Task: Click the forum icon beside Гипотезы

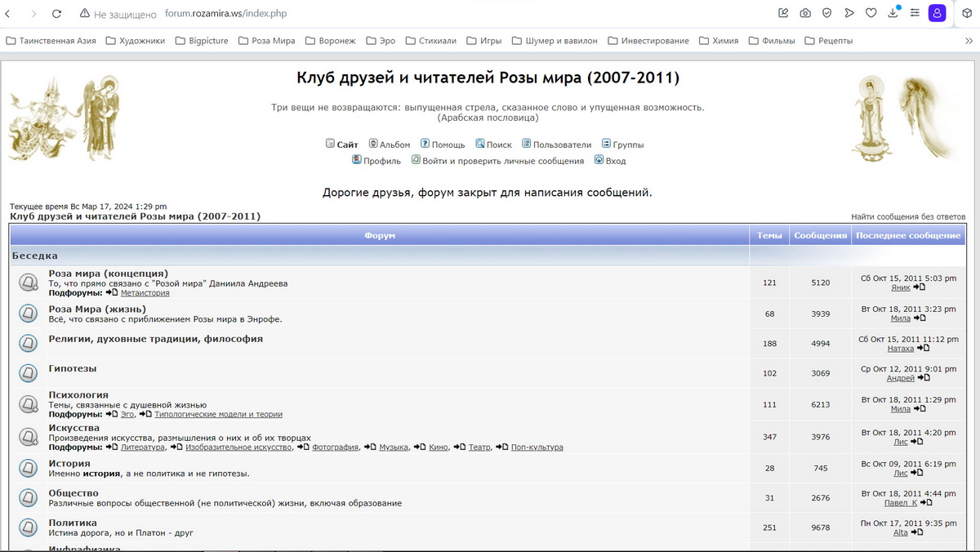Action: [x=29, y=372]
